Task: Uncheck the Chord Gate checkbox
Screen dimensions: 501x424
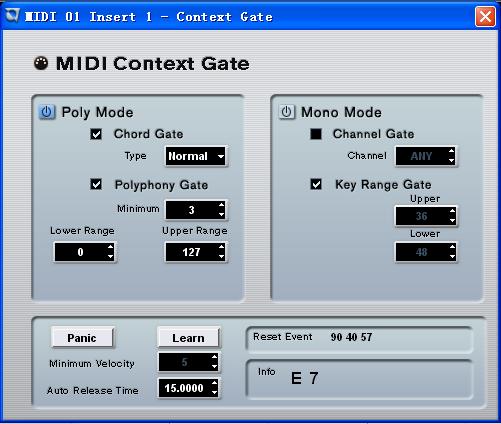Action: coord(96,134)
